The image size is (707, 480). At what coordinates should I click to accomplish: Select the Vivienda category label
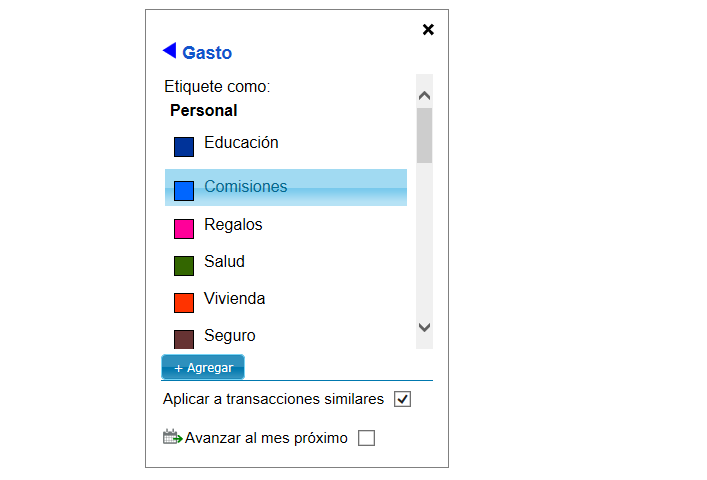(234, 299)
